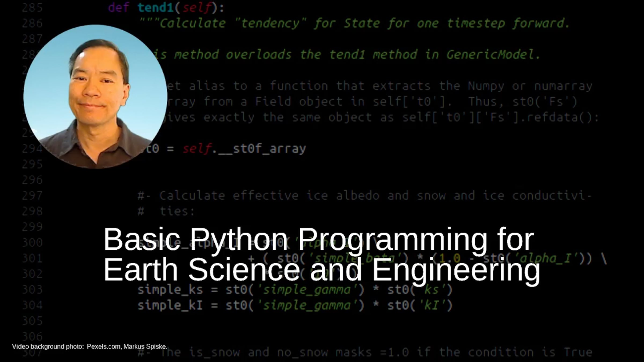The width and height of the screenshot is (644, 362).
Task: Click the 'Earth Science and Engineering' title line
Action: (321, 269)
